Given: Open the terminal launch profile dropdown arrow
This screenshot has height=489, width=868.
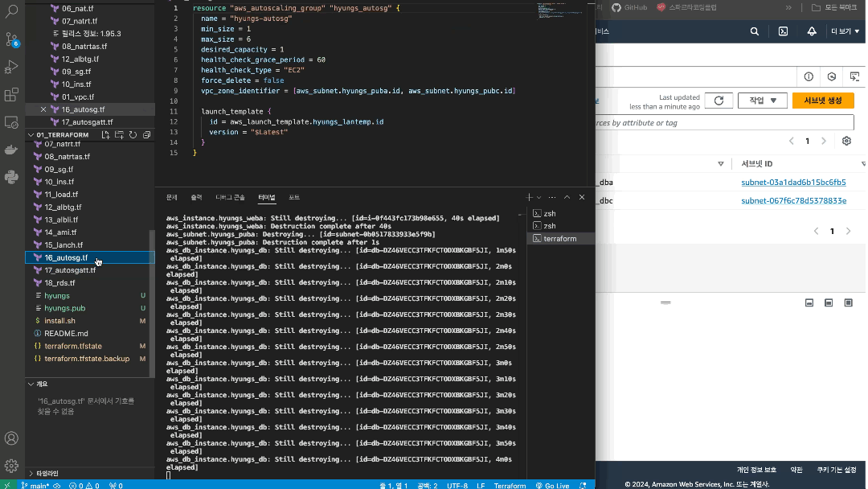Looking at the screenshot, I should (538, 197).
